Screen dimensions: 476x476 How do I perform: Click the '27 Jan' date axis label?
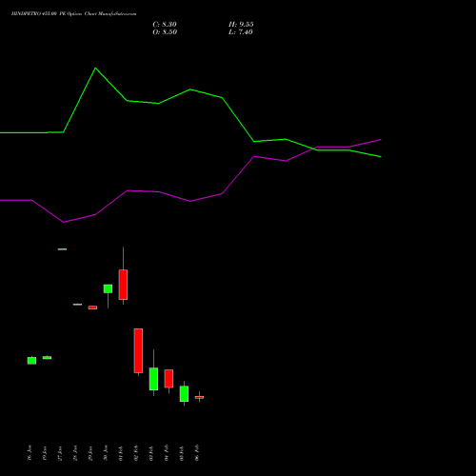(60, 453)
